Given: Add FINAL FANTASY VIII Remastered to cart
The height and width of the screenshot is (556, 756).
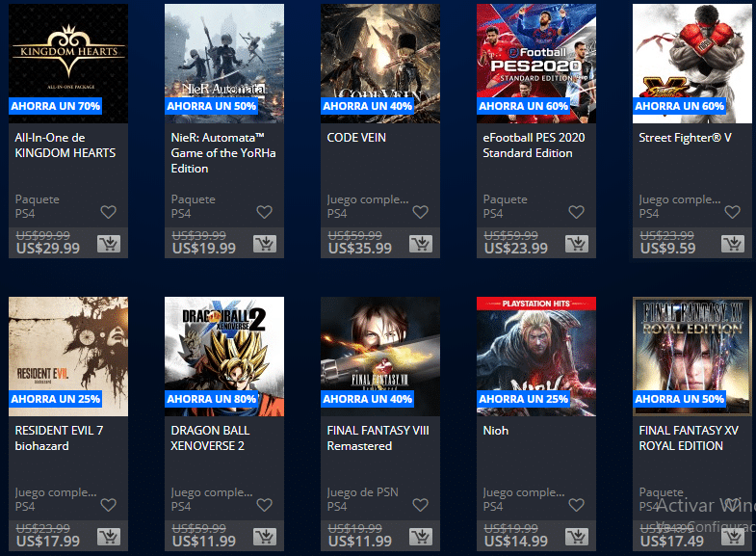Looking at the screenshot, I should click(421, 537).
